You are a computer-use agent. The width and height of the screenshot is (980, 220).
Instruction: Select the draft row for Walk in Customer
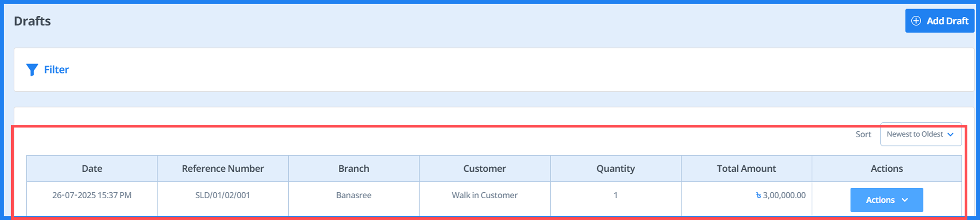484,195
